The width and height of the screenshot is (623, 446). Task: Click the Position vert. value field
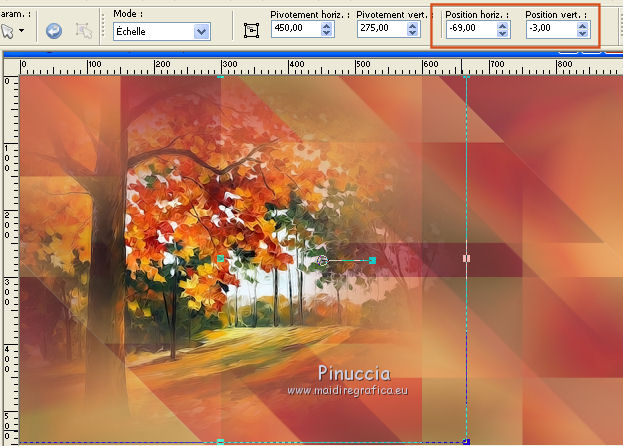point(551,28)
